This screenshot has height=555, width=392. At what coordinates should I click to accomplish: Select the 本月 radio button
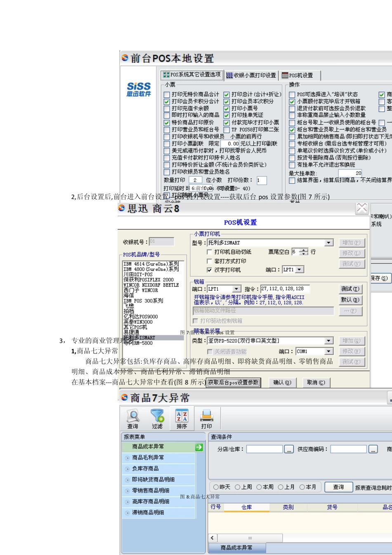[x=302, y=487]
